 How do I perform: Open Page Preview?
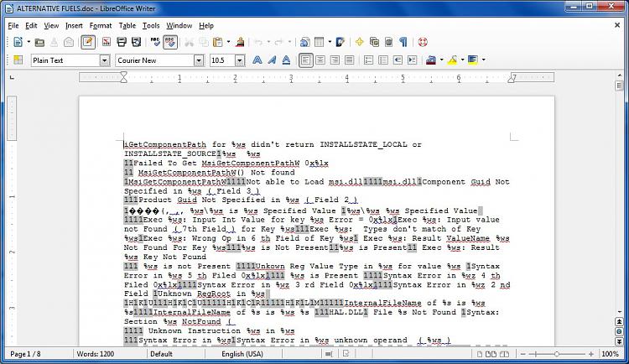137,42
